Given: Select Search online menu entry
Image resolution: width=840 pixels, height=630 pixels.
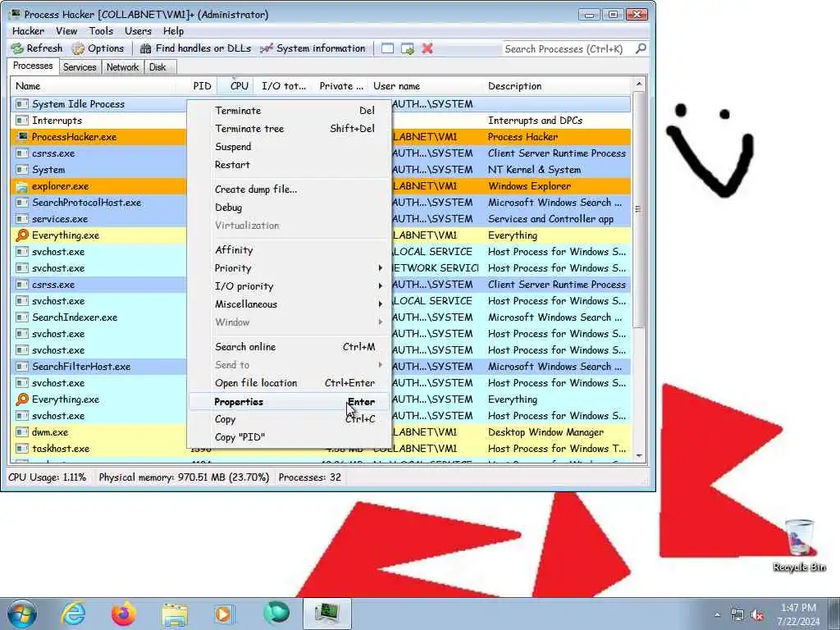Looking at the screenshot, I should tap(290, 347).
